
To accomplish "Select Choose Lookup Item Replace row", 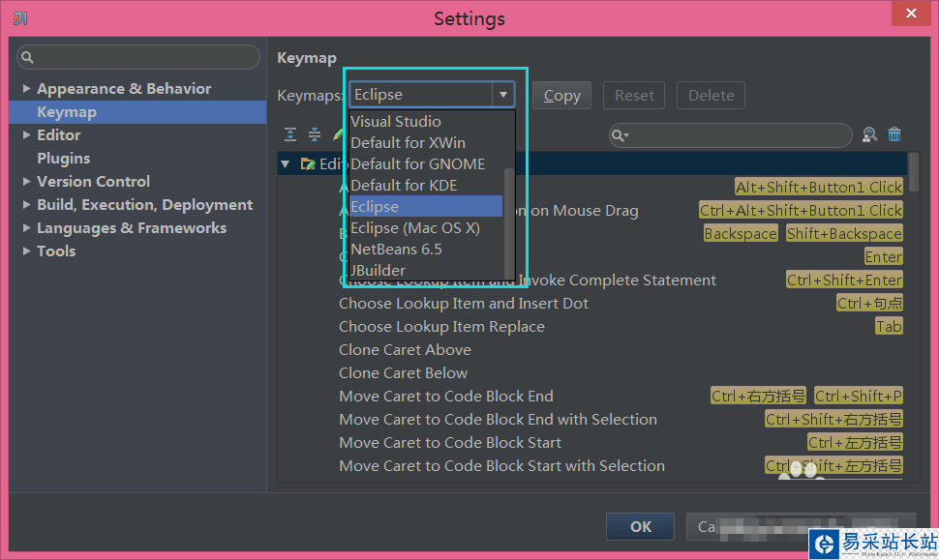I will [x=442, y=327].
